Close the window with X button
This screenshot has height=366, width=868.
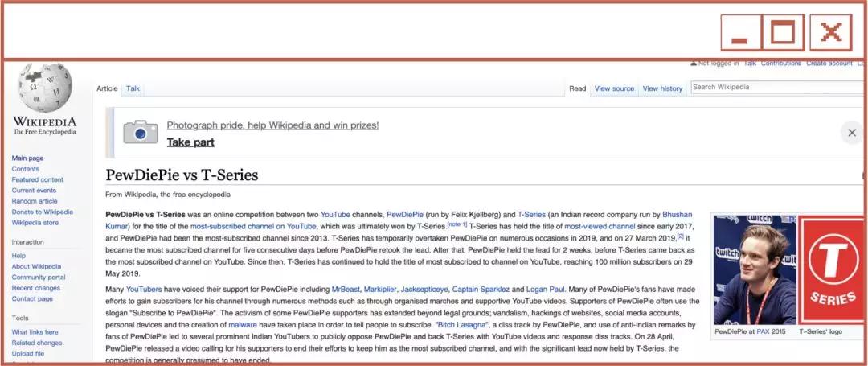click(x=830, y=33)
